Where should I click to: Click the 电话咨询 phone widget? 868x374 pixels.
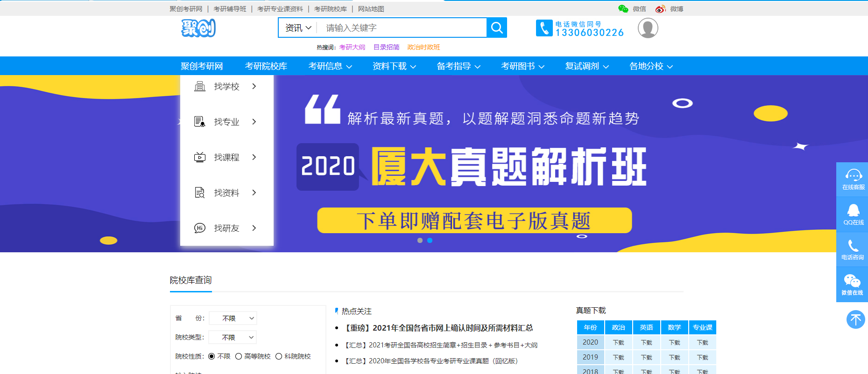click(x=853, y=249)
